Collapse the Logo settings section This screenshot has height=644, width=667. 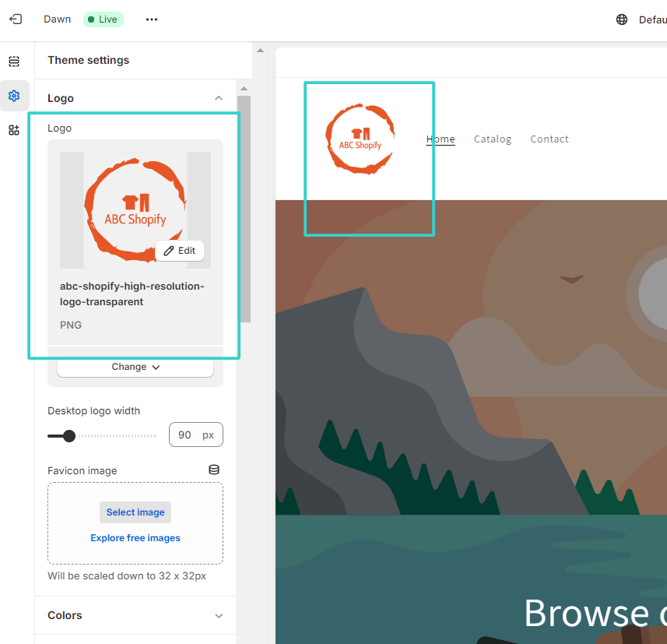(218, 98)
